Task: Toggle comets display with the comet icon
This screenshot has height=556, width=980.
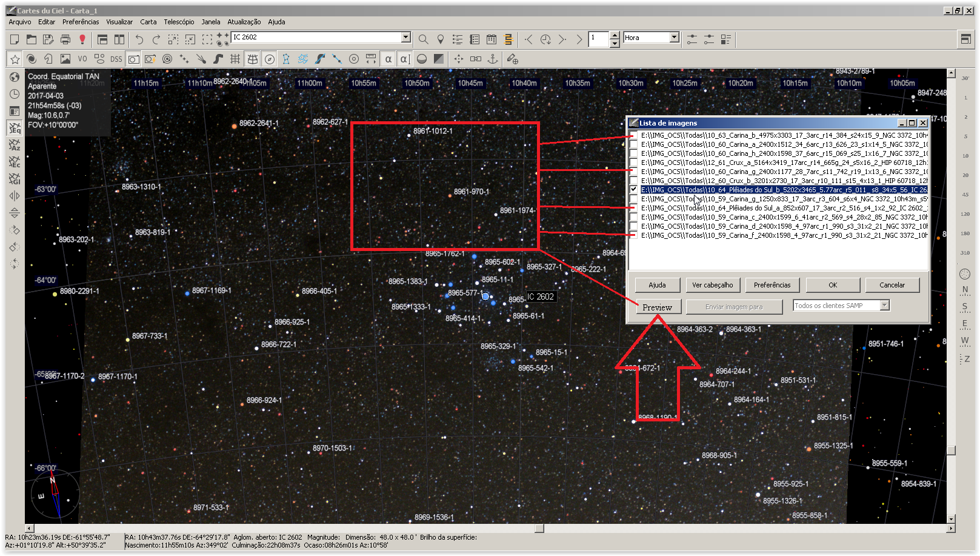Action: pos(201,59)
